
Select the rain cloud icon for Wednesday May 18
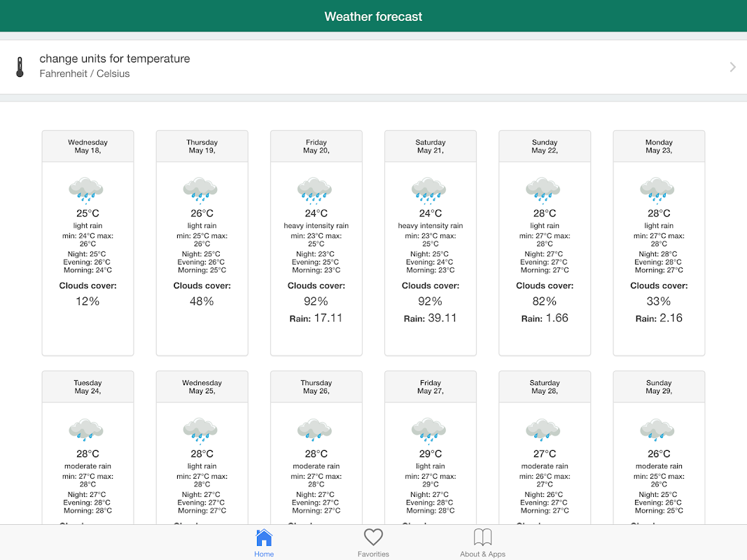click(x=86, y=190)
